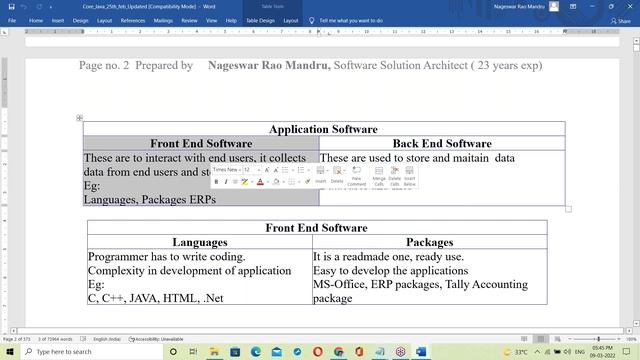The height and width of the screenshot is (360, 640).
Task: Click the Delete table button
Action: click(x=337, y=175)
